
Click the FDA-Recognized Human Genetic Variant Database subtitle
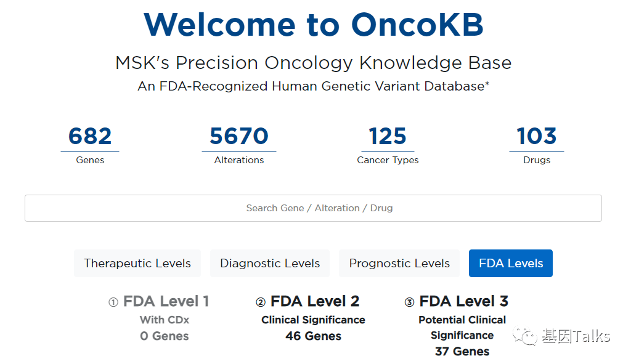point(314,86)
